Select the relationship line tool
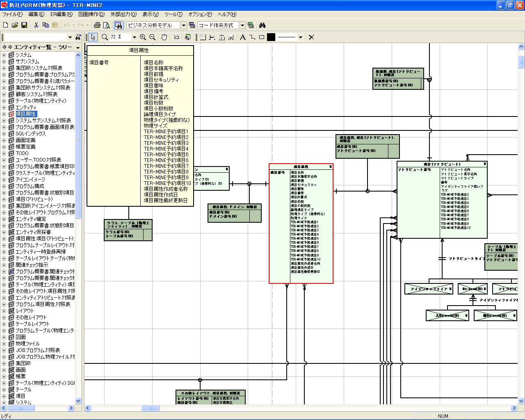The height and width of the screenshot is (420, 525). (x=212, y=37)
